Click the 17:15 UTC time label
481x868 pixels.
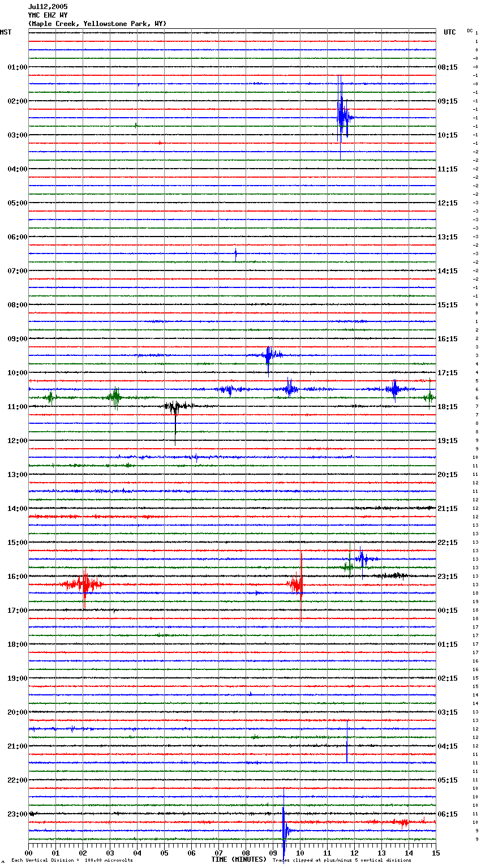[448, 373]
